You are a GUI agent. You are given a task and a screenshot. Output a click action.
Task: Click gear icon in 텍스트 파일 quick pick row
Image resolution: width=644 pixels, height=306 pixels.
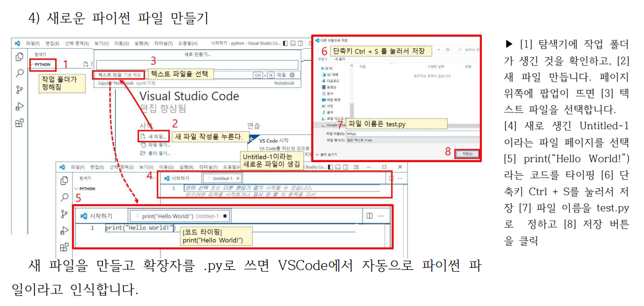tap(292, 75)
